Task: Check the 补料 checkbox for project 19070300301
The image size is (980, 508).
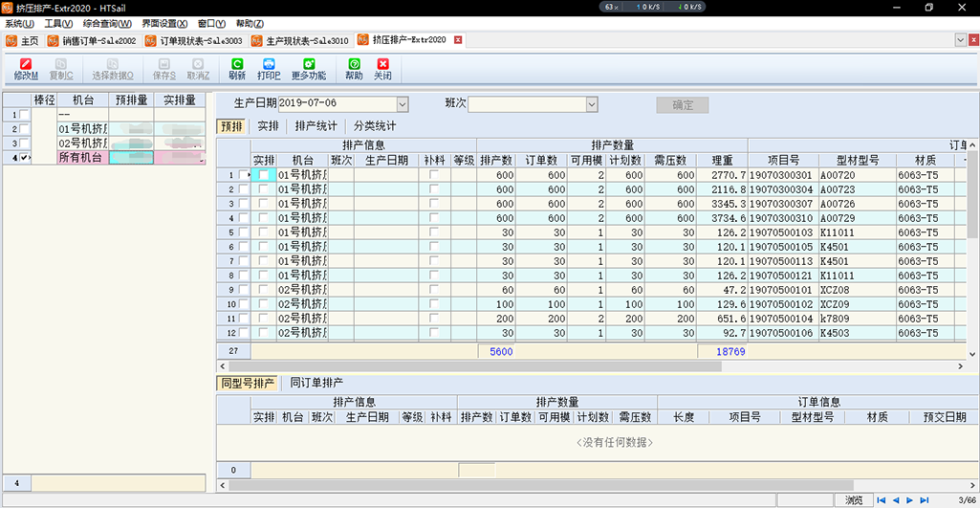Action: click(x=435, y=175)
